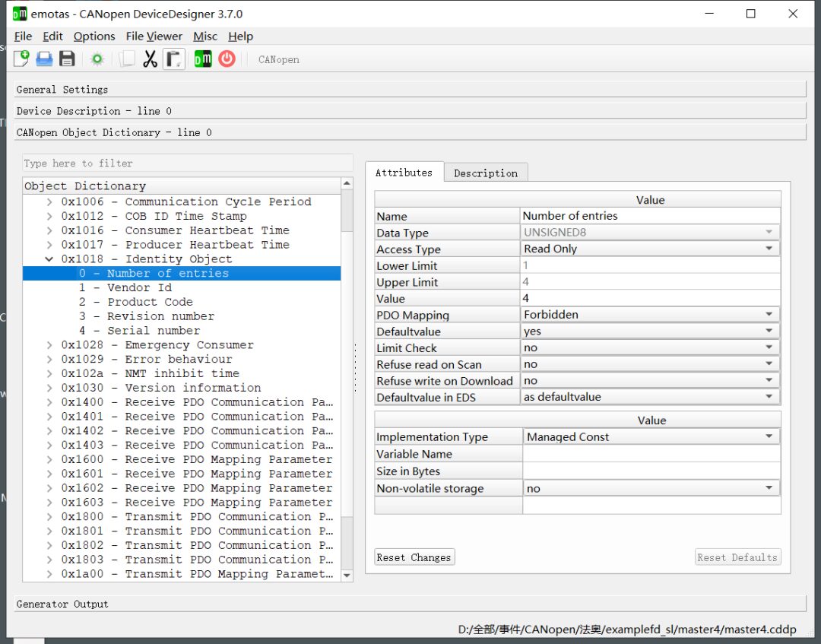The height and width of the screenshot is (644, 821).
Task: Open the Defaultvalue yes dropdown
Action: pos(651,331)
